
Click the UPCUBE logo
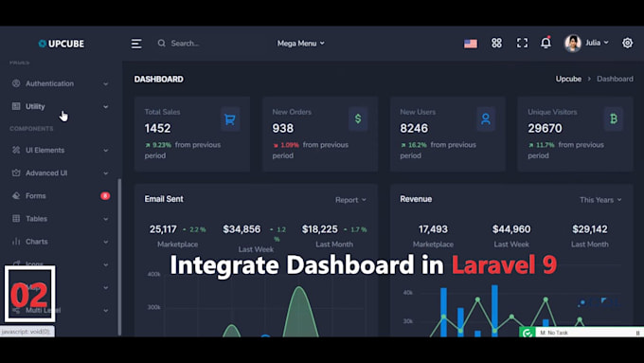click(x=62, y=44)
